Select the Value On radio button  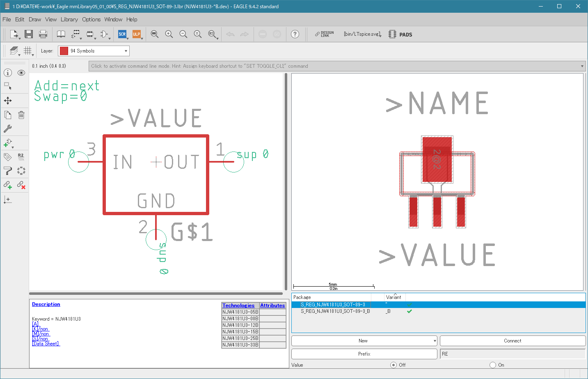click(493, 365)
